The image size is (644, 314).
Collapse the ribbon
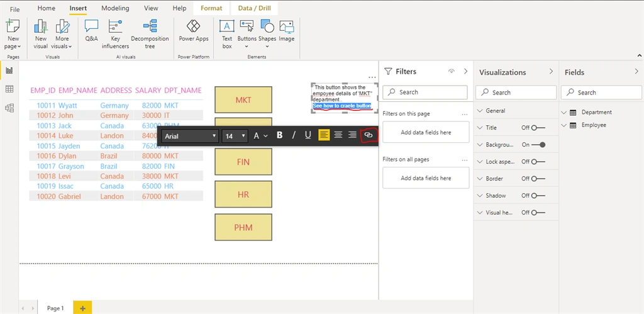[639, 55]
